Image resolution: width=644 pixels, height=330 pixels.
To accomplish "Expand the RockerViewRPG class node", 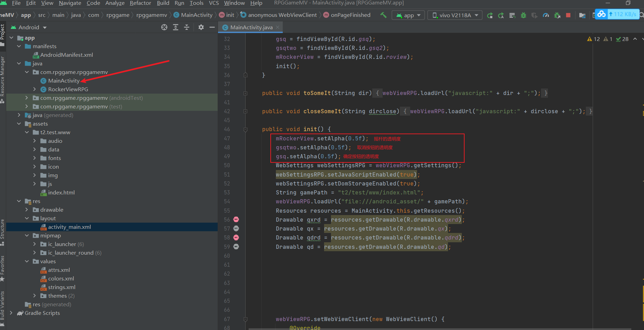I will (34, 89).
